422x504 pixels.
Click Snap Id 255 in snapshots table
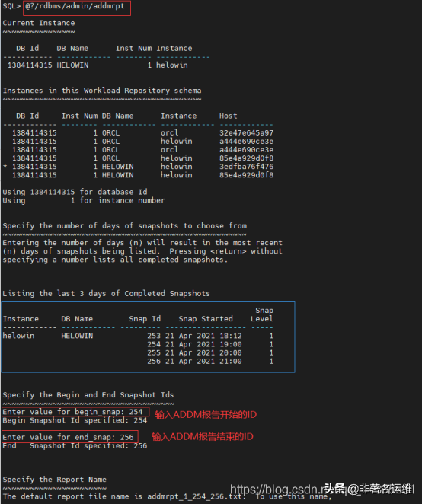pos(154,353)
